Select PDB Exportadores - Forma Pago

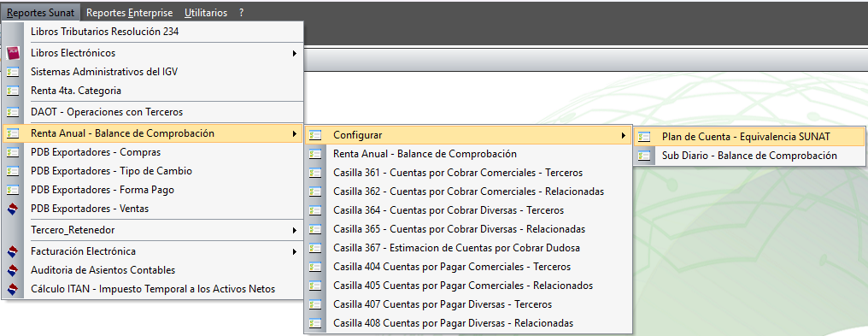[x=153, y=190]
